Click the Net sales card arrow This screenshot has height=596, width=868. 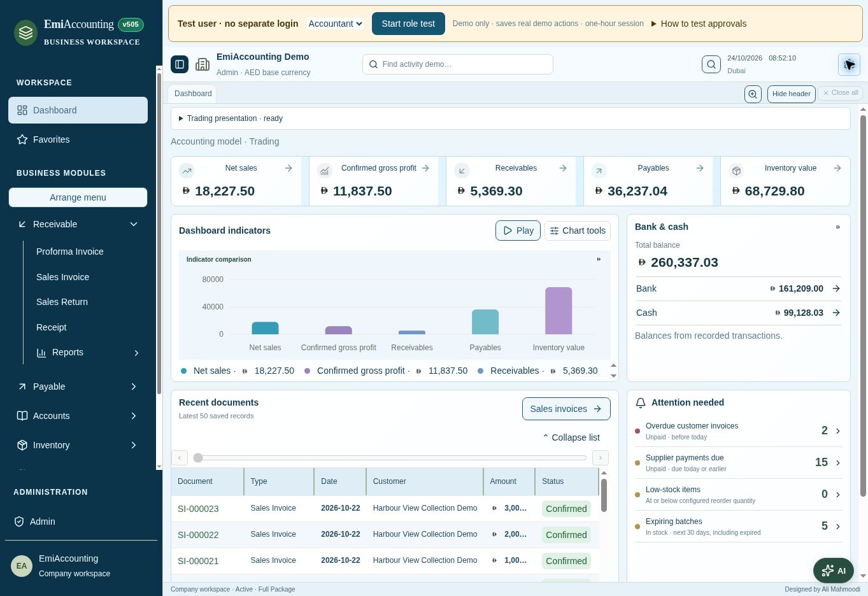288,168
